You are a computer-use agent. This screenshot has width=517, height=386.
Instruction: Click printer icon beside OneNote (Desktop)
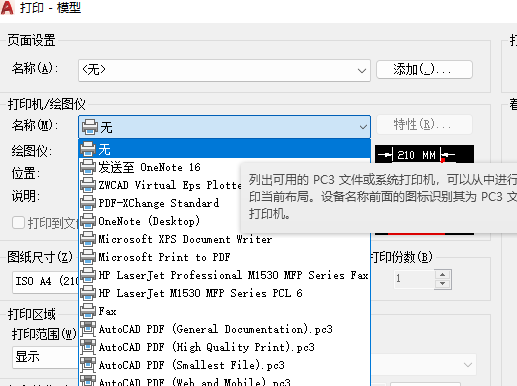click(x=88, y=221)
